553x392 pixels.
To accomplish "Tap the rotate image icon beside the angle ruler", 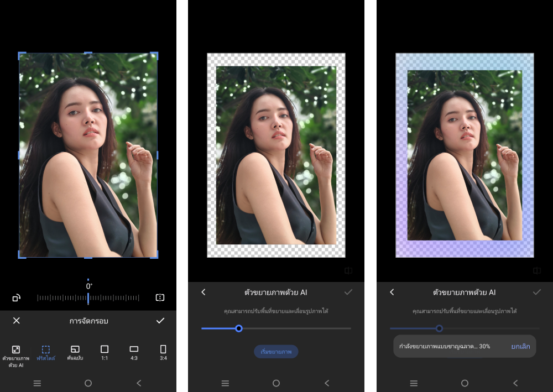I will click(x=16, y=298).
